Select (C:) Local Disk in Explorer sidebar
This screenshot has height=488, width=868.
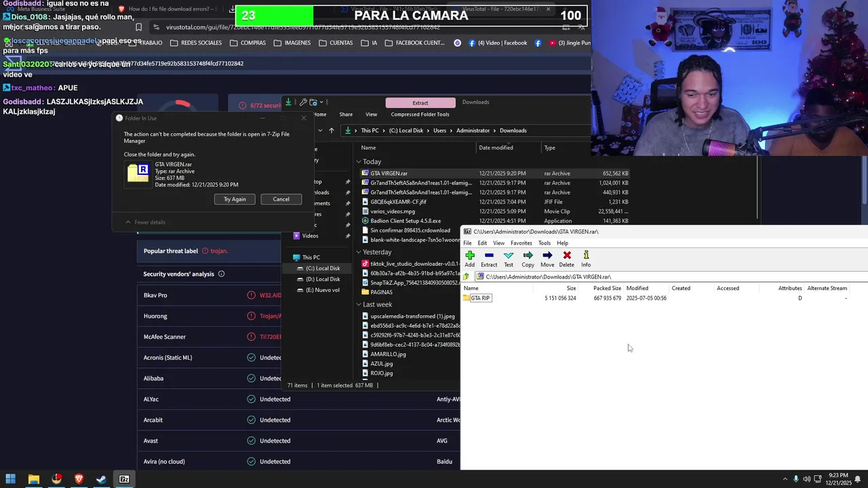[323, 268]
